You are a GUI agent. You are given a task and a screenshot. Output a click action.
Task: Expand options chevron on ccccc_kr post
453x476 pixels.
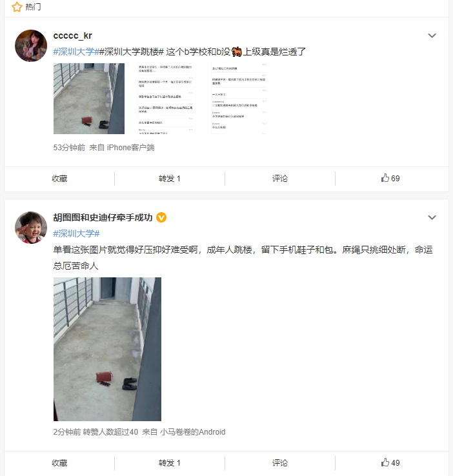[432, 35]
